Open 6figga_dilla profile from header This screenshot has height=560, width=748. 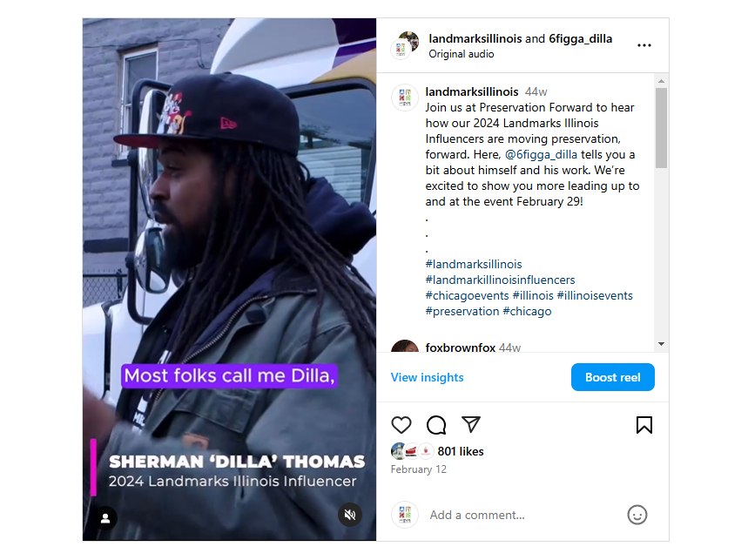(581, 38)
